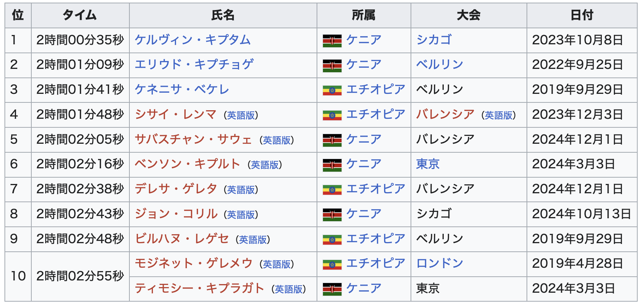
Task: Open 英語版 link next to ジョン・コリル
Action: coord(241,215)
